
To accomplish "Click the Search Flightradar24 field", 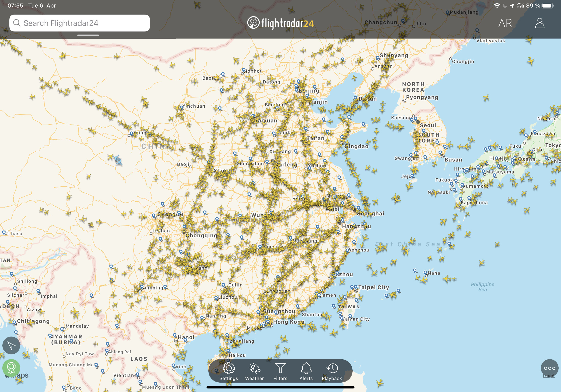I will click(79, 23).
